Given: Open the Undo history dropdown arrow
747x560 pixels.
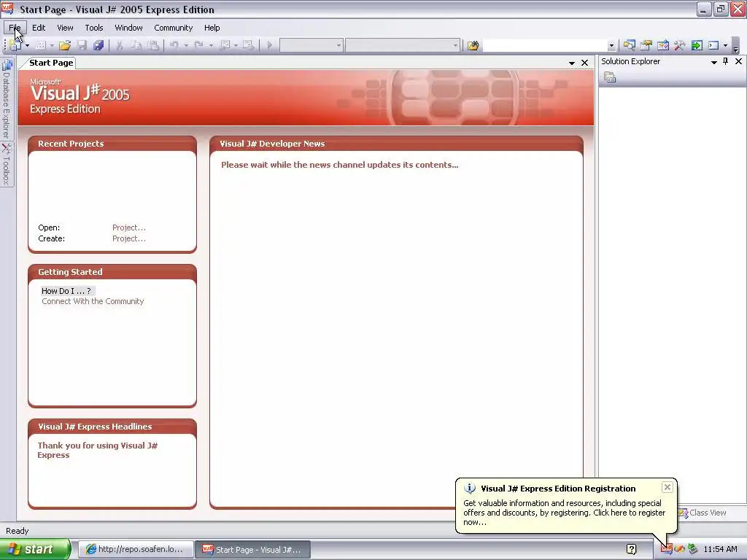Looking at the screenshot, I should 186,45.
